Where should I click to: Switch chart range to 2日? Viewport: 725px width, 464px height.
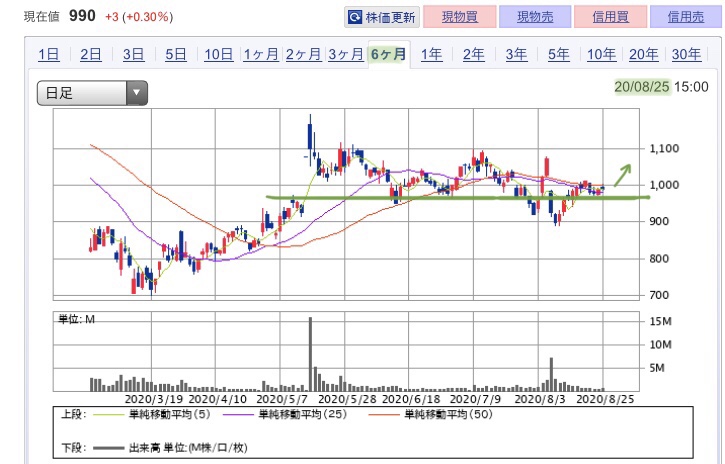pyautogui.click(x=91, y=55)
